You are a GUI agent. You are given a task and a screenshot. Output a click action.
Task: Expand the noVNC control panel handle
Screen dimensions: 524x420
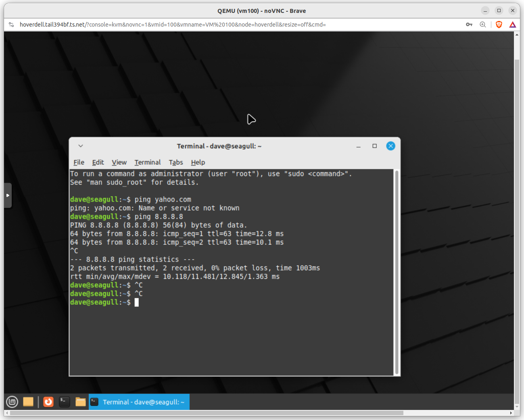[x=8, y=195]
